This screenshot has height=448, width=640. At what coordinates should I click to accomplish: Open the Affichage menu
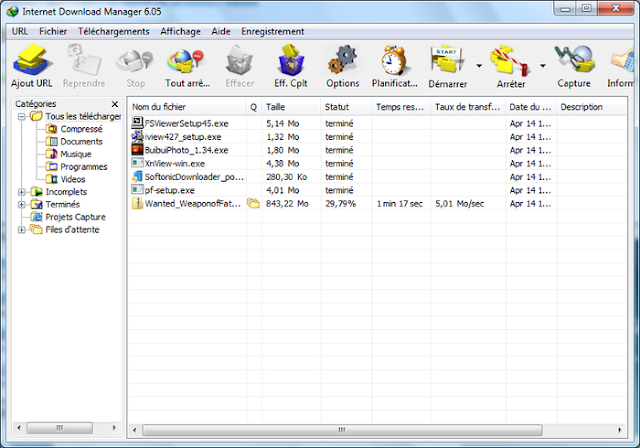click(x=180, y=31)
